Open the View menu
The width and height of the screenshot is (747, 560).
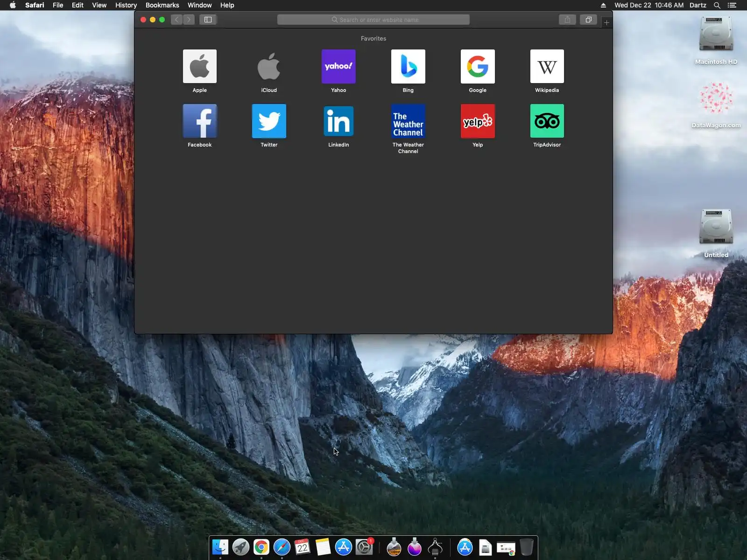[99, 5]
